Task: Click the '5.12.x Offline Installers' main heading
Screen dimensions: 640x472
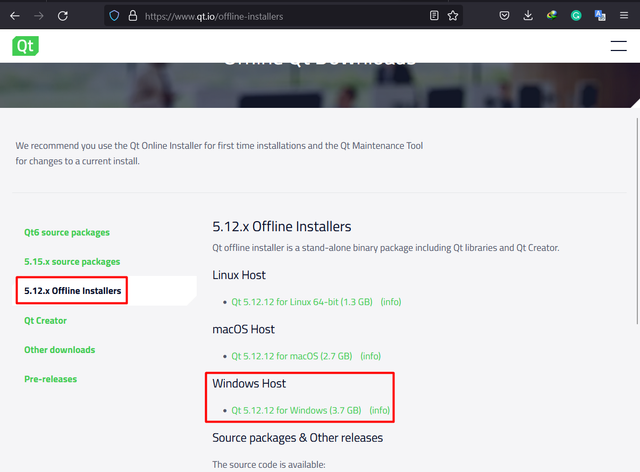Action: pyautogui.click(x=282, y=226)
